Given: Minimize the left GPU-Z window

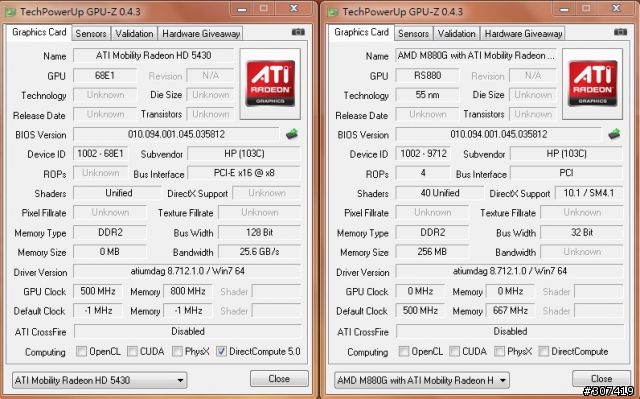Looking at the screenshot, I should pyautogui.click(x=242, y=9).
